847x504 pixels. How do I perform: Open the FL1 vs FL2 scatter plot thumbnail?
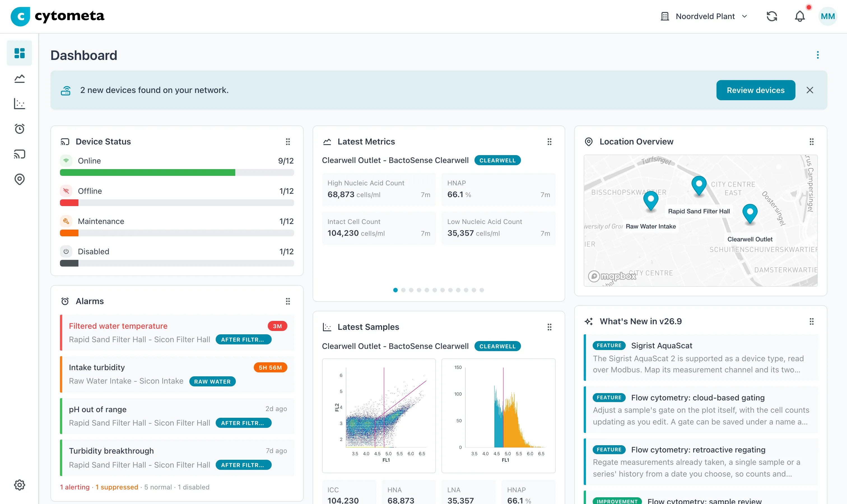pyautogui.click(x=379, y=416)
